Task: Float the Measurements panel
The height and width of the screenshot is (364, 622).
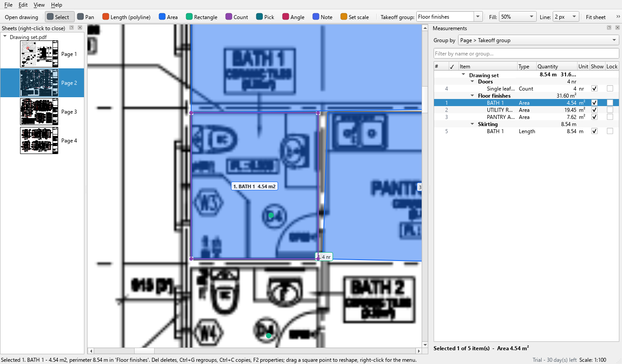Action: [x=610, y=28]
